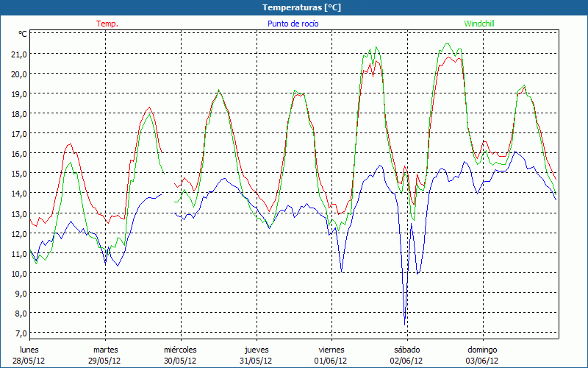Click the 18,0 y-axis label

pos(18,113)
